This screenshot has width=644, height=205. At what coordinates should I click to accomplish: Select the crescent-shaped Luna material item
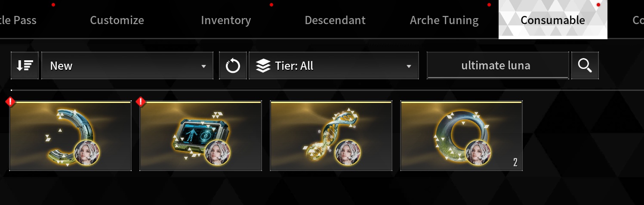[70, 136]
